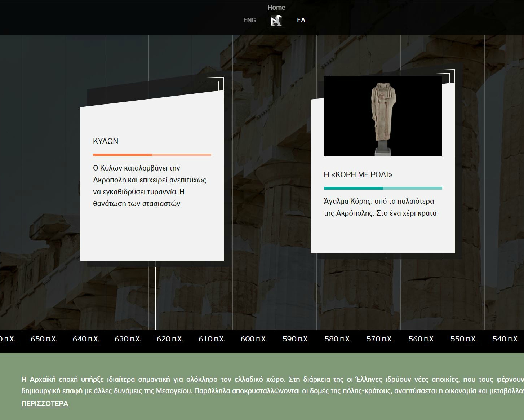Jump to 650 π.Χ. on timeline
The image size is (524, 420).
44,339
